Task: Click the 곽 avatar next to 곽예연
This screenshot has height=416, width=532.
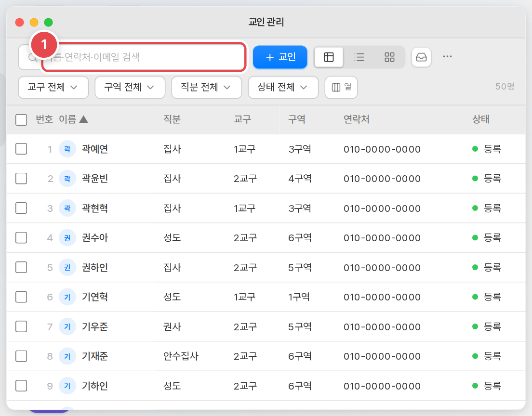Action: (67, 149)
